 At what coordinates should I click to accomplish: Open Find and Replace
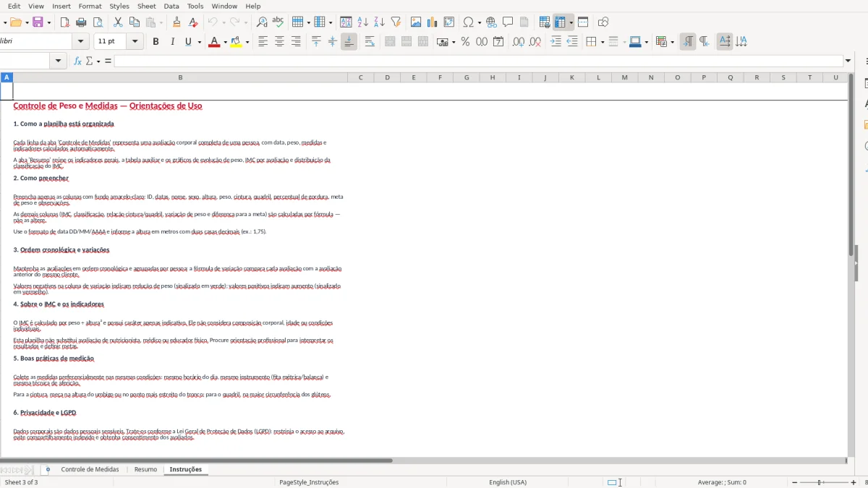(x=262, y=22)
